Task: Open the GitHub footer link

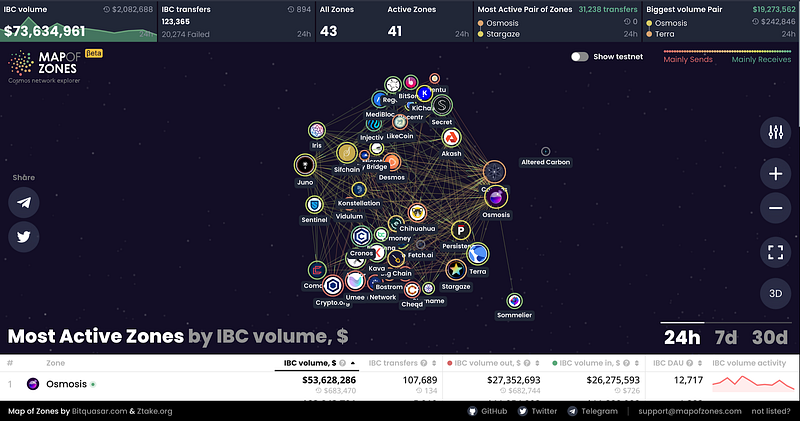Action: (x=488, y=411)
